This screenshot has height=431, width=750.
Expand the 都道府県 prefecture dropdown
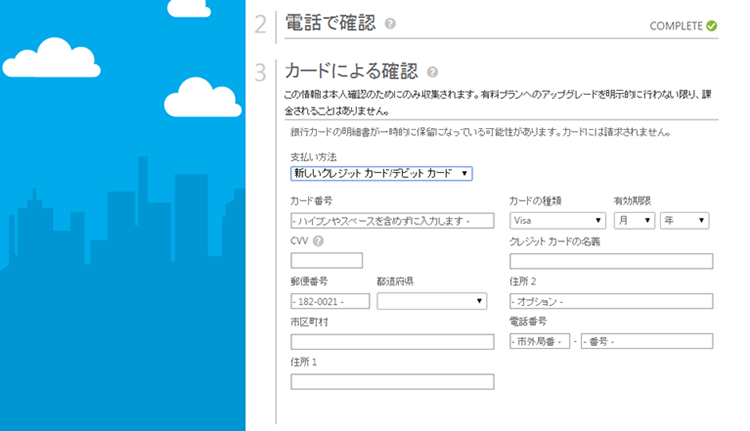[432, 301]
